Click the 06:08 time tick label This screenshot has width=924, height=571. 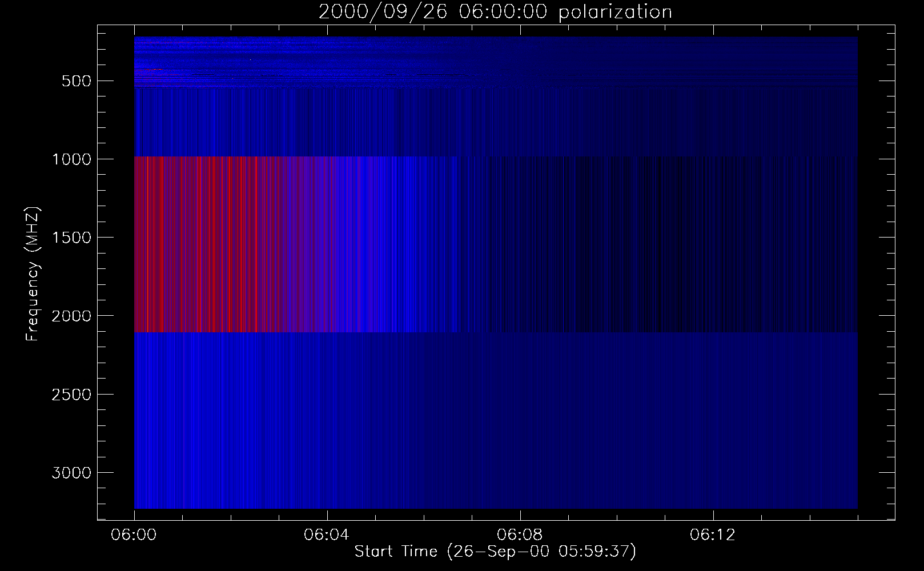click(520, 535)
